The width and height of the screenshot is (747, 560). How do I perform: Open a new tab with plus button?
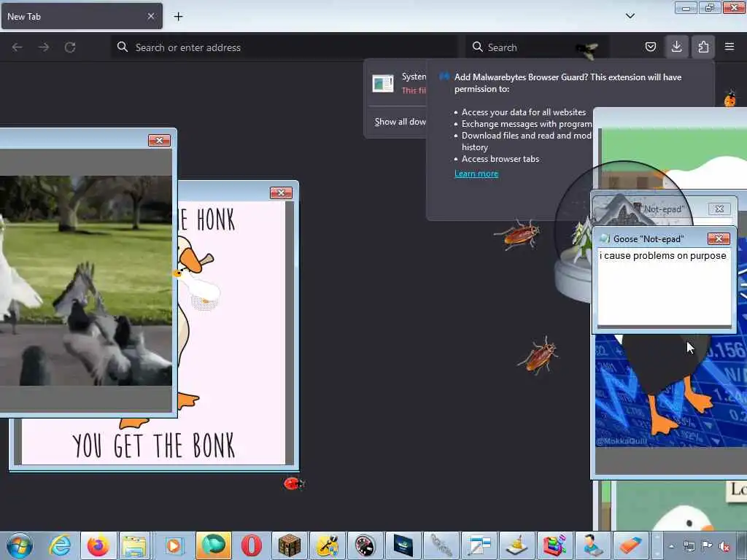(x=178, y=17)
